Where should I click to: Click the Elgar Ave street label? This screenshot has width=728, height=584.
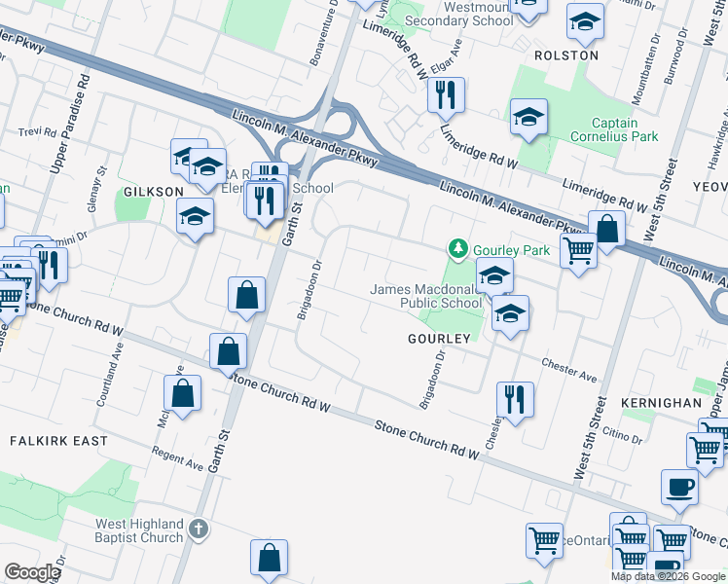click(x=447, y=56)
